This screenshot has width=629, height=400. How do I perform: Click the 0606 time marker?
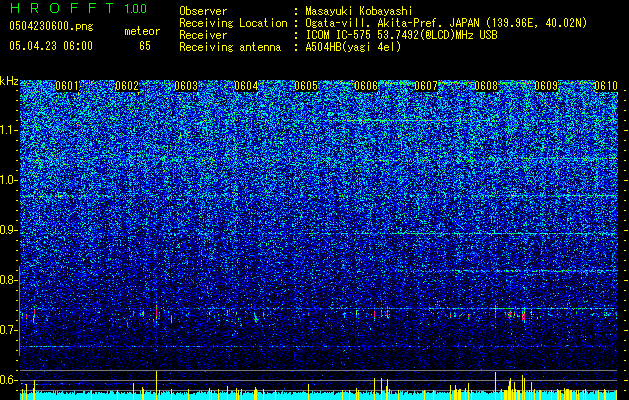[x=366, y=86]
